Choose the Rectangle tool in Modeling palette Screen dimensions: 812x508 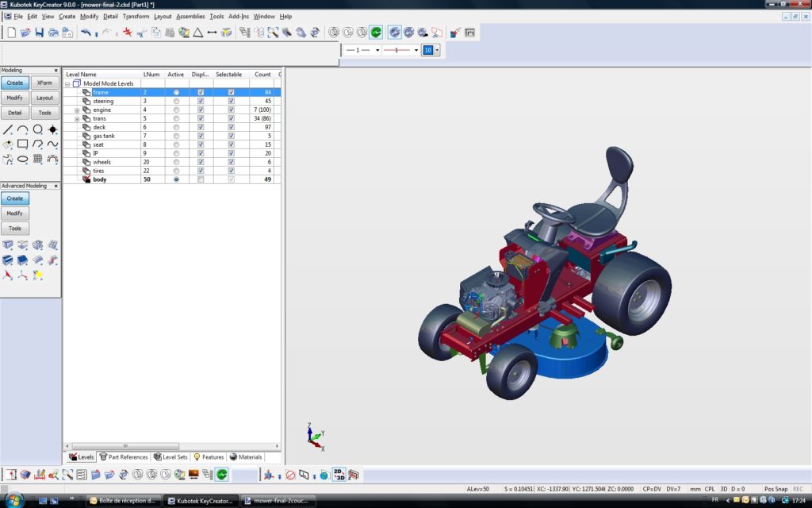click(x=23, y=144)
